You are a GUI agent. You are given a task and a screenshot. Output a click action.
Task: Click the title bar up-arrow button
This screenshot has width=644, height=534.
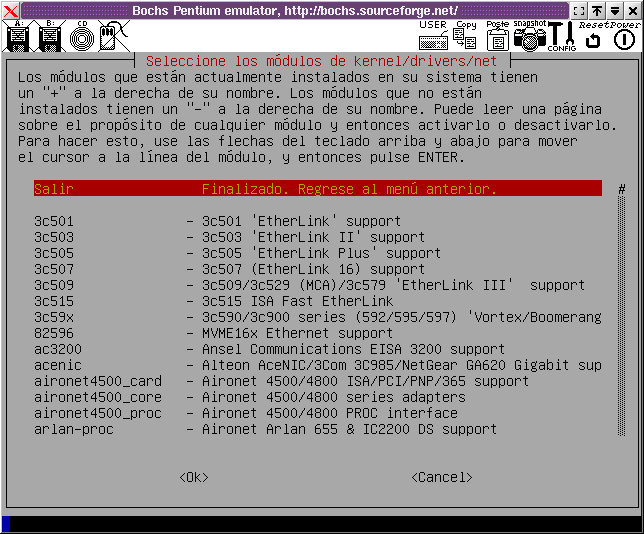pos(597,11)
